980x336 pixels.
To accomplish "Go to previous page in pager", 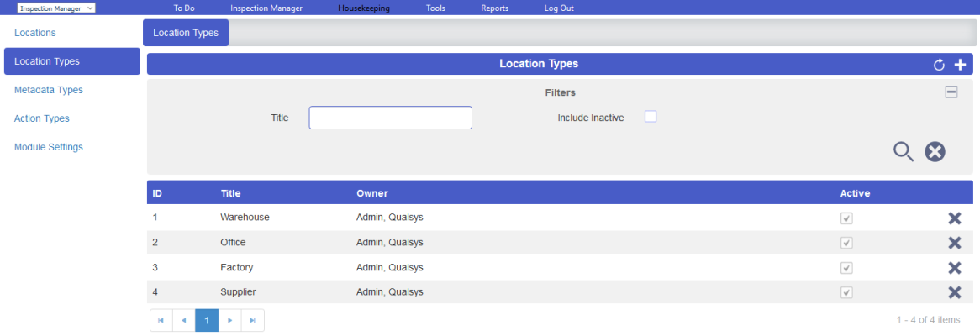I will click(x=184, y=320).
